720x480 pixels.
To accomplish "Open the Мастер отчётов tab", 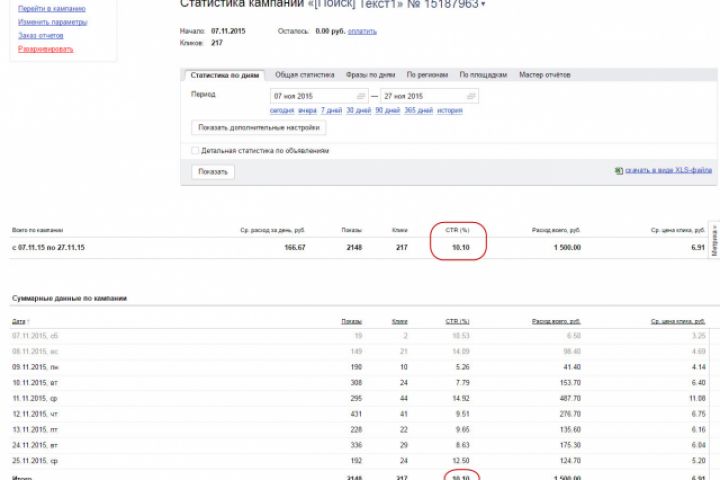I will (x=544, y=75).
